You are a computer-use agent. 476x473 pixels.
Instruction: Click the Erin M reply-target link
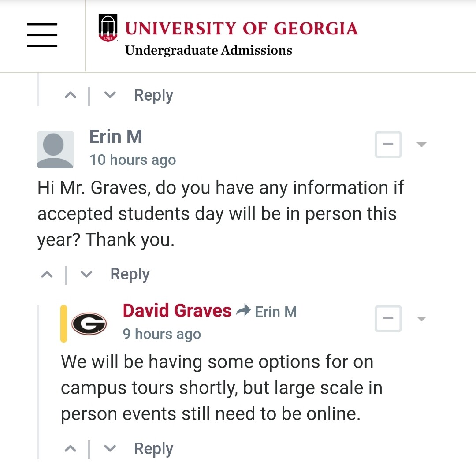(x=275, y=312)
